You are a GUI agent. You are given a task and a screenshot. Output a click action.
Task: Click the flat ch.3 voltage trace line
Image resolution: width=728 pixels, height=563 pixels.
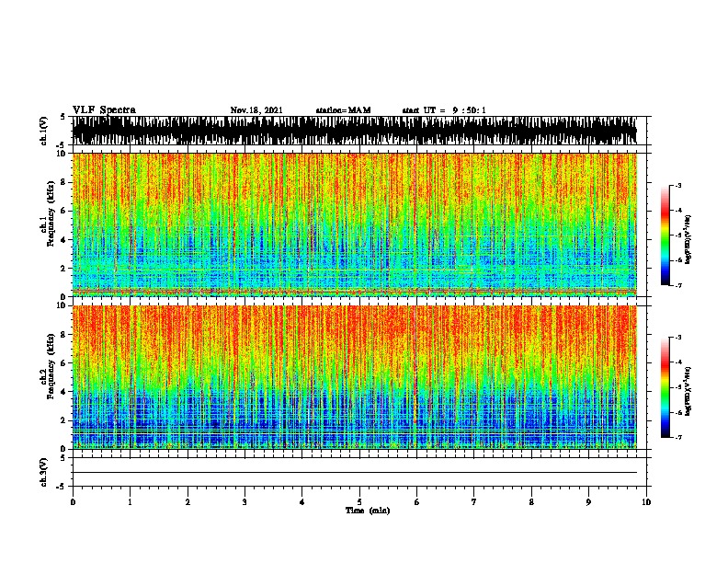point(354,473)
